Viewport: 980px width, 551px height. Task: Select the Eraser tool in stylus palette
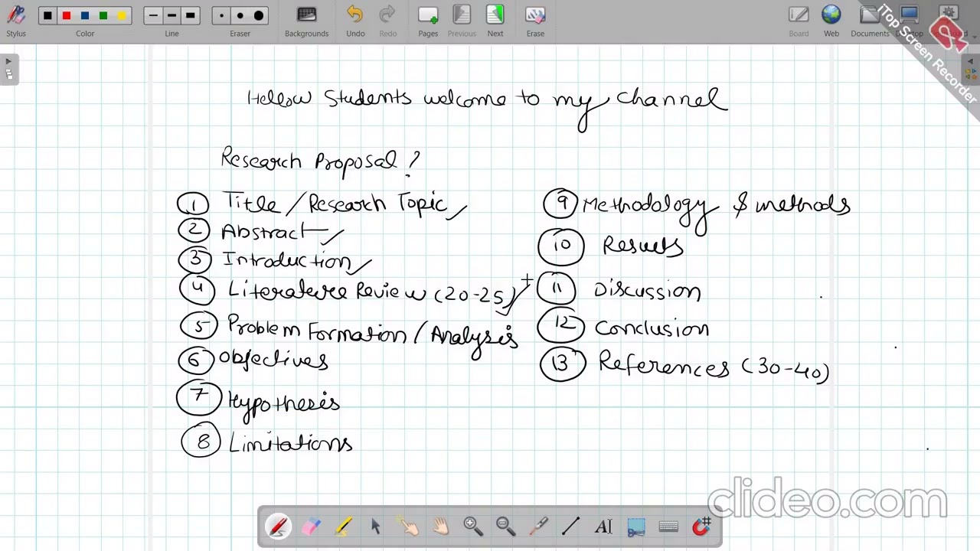tap(311, 527)
